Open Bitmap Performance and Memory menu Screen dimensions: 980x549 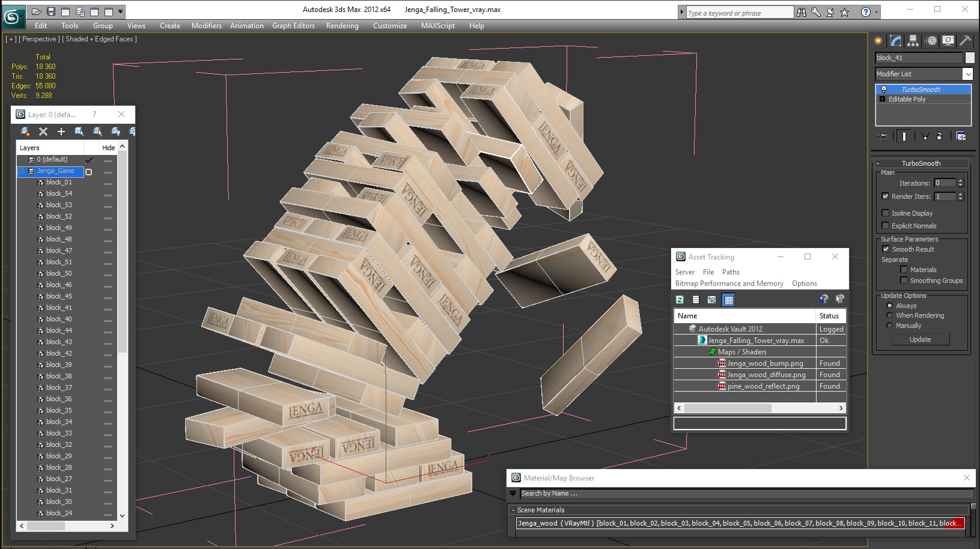click(x=729, y=284)
